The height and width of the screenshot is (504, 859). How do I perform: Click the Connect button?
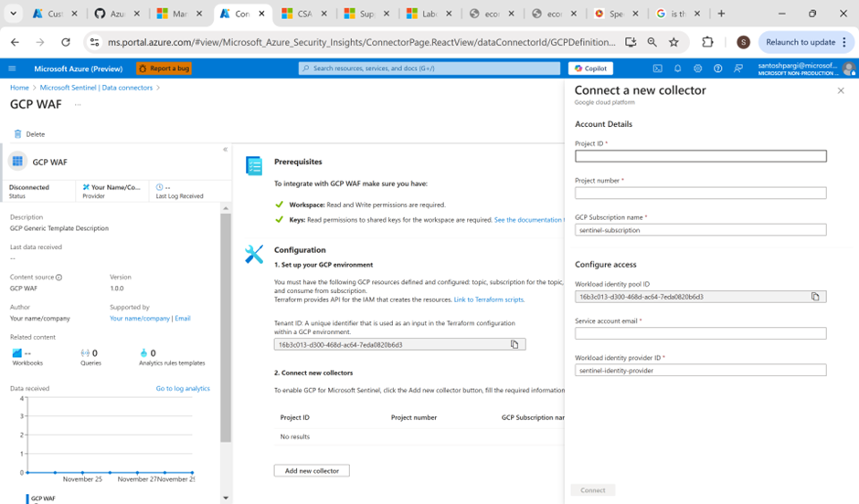[x=593, y=490]
